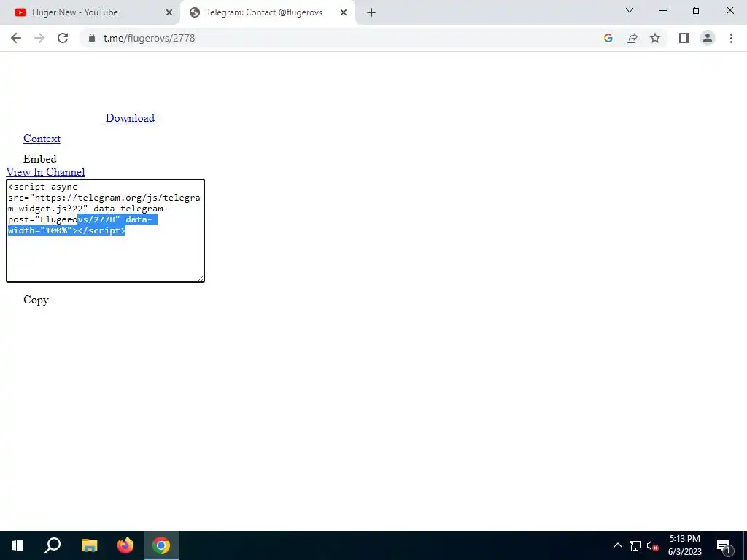Open Firefox from the taskbar
Image resolution: width=747 pixels, height=560 pixels.
coord(125,545)
